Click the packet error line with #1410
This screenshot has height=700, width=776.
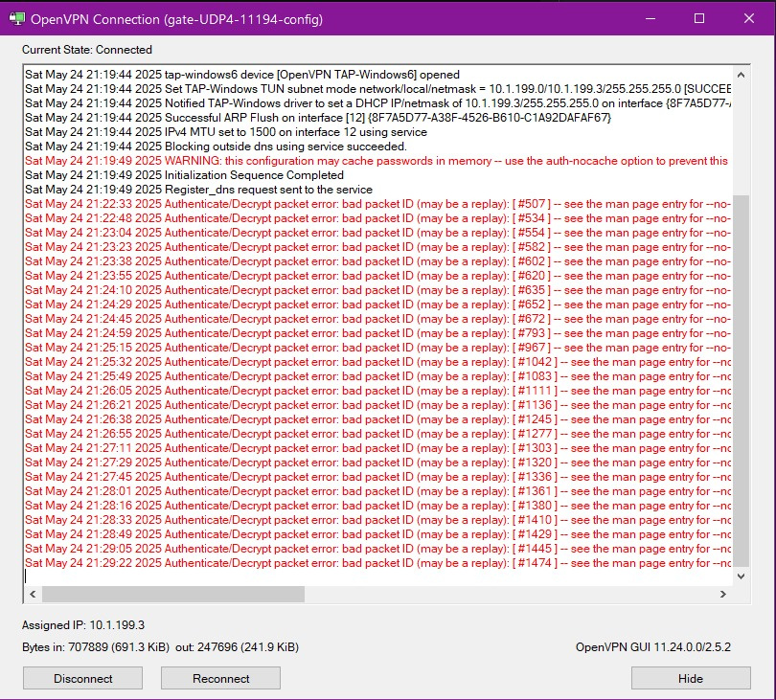(x=377, y=519)
